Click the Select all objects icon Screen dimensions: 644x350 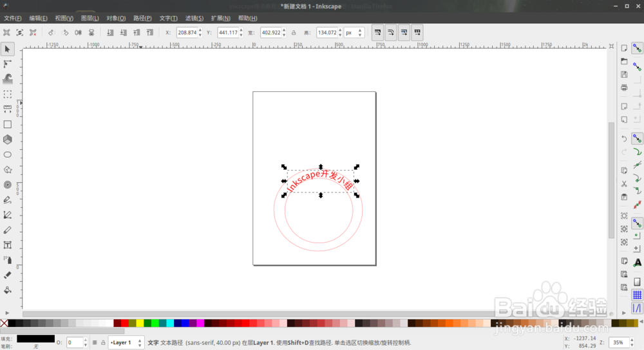tap(6, 32)
